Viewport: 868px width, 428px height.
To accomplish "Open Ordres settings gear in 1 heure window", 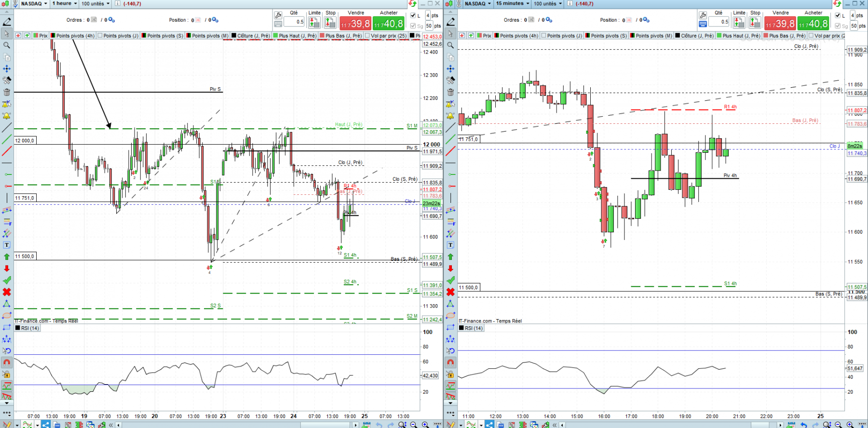I will click(111, 20).
